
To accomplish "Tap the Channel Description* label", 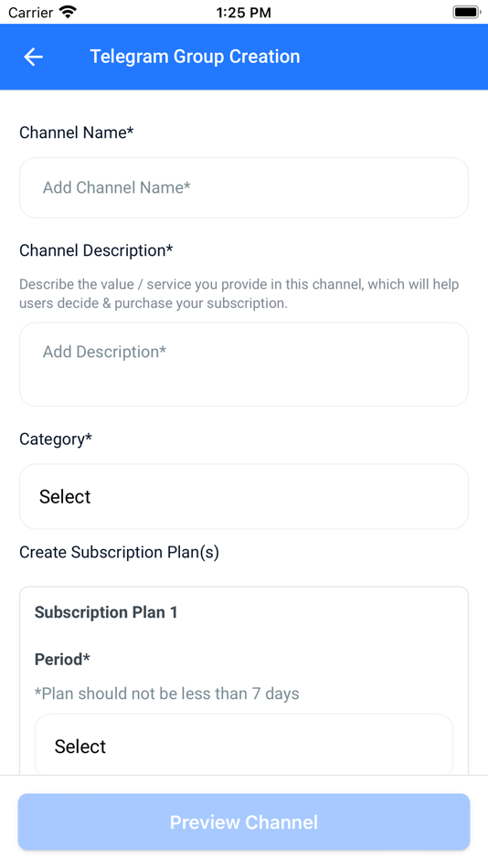I will [96, 250].
